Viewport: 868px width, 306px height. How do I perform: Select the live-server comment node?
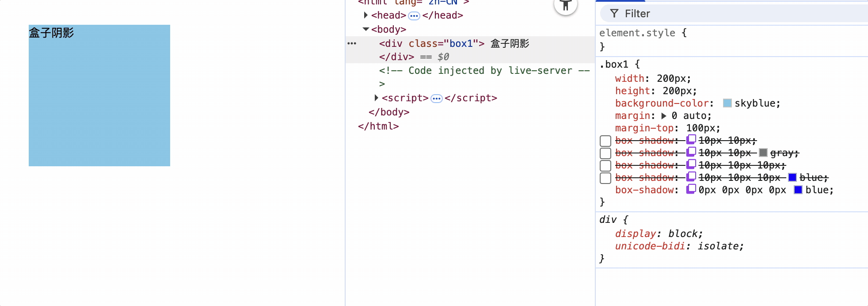click(484, 77)
